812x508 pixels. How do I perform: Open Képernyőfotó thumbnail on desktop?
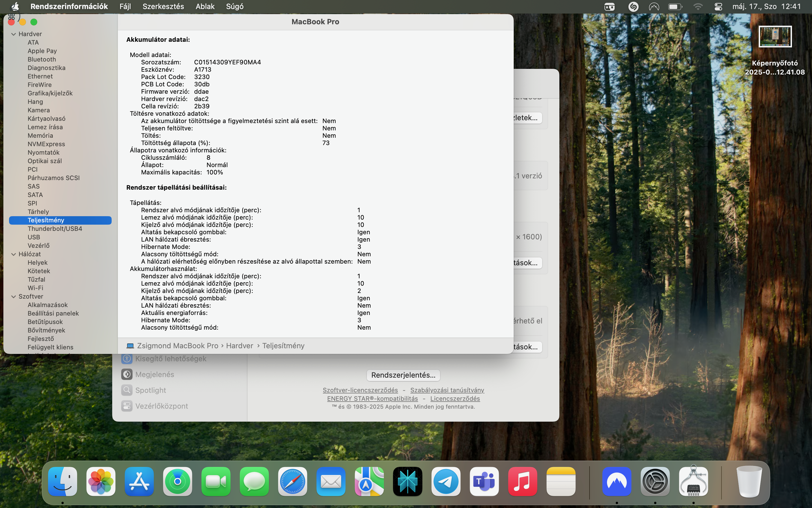[775, 37]
